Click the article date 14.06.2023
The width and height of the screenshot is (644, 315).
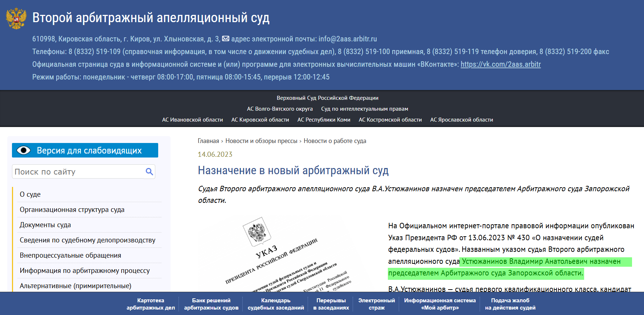pos(215,154)
